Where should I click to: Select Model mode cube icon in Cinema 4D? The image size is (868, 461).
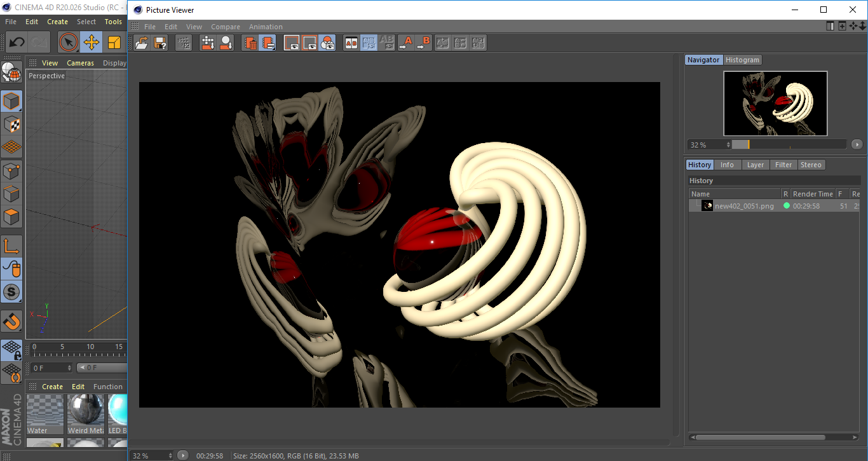(x=11, y=101)
